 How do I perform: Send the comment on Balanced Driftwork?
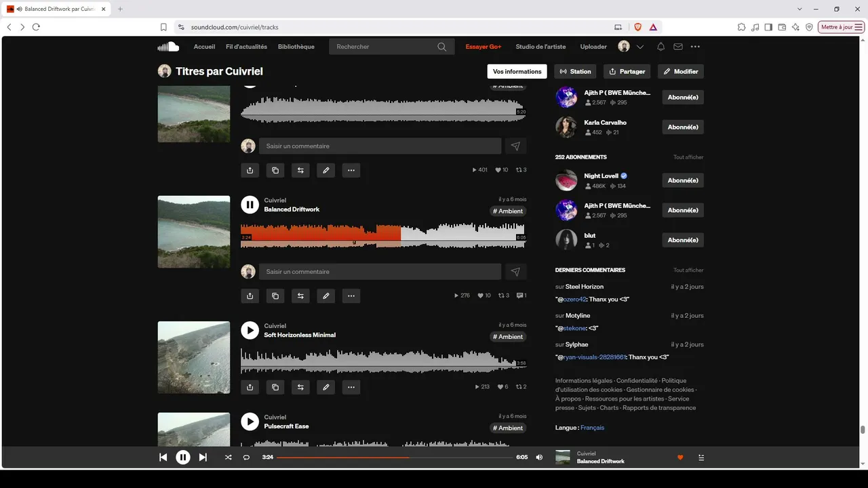pyautogui.click(x=515, y=272)
